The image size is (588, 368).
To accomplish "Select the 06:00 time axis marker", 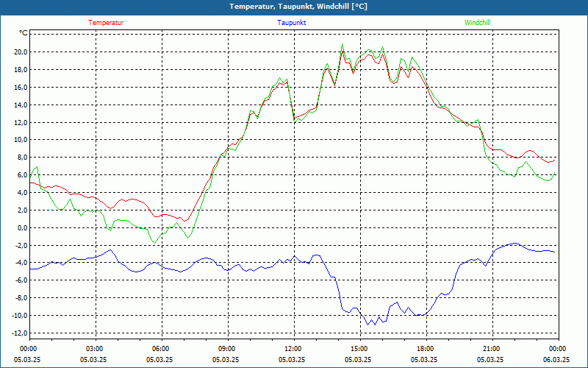I will click(161, 348).
